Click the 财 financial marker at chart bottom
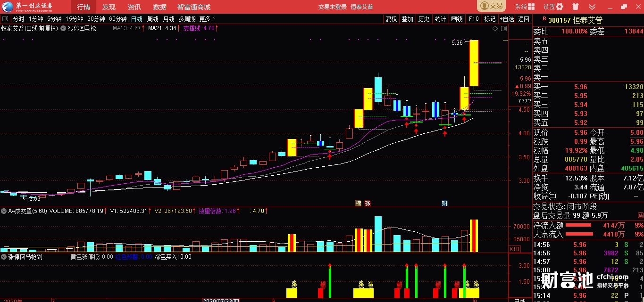 (x=444, y=204)
